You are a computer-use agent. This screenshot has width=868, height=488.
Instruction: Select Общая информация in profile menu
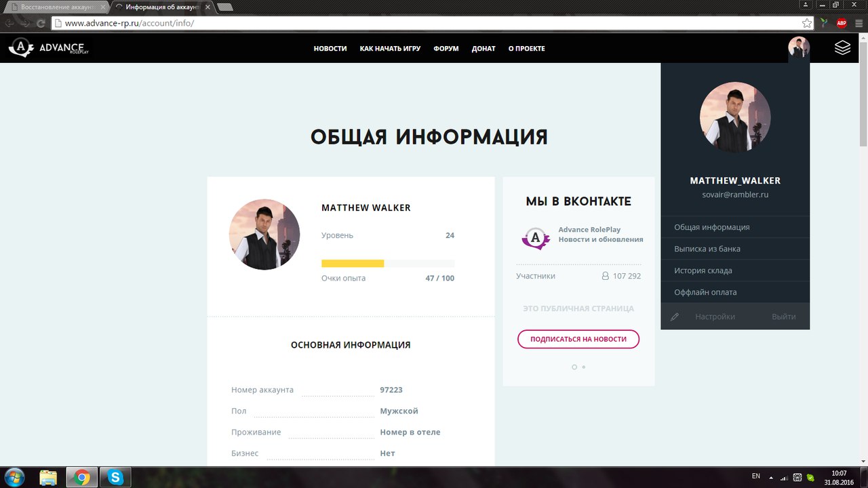pos(735,227)
